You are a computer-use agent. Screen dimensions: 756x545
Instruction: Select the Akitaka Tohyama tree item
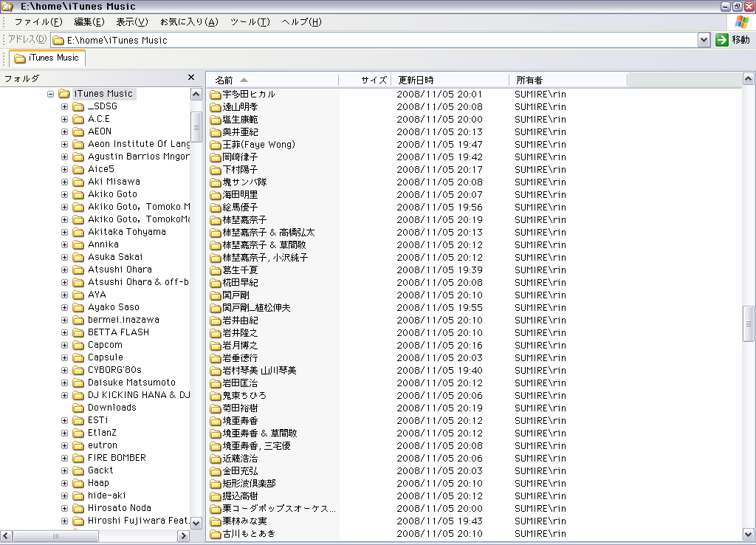(127, 232)
